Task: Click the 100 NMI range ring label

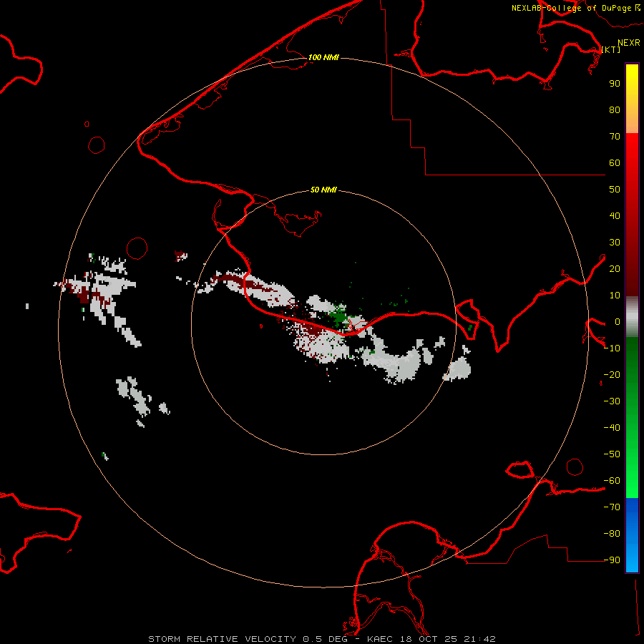Action: 323,57
